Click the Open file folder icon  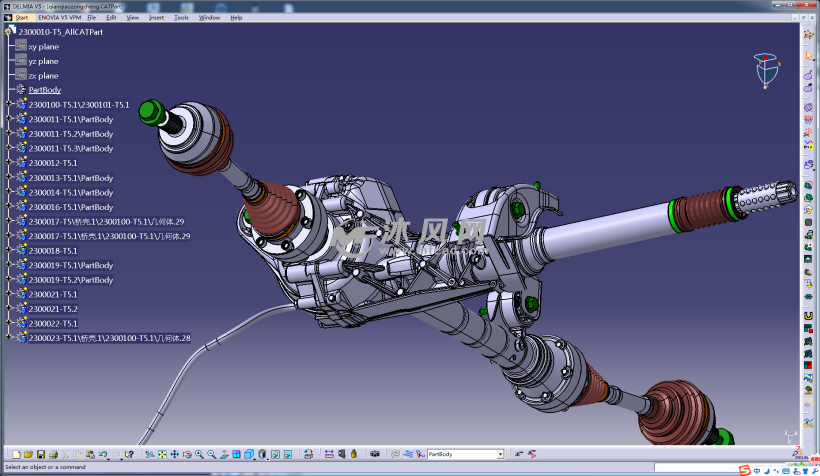[29, 454]
